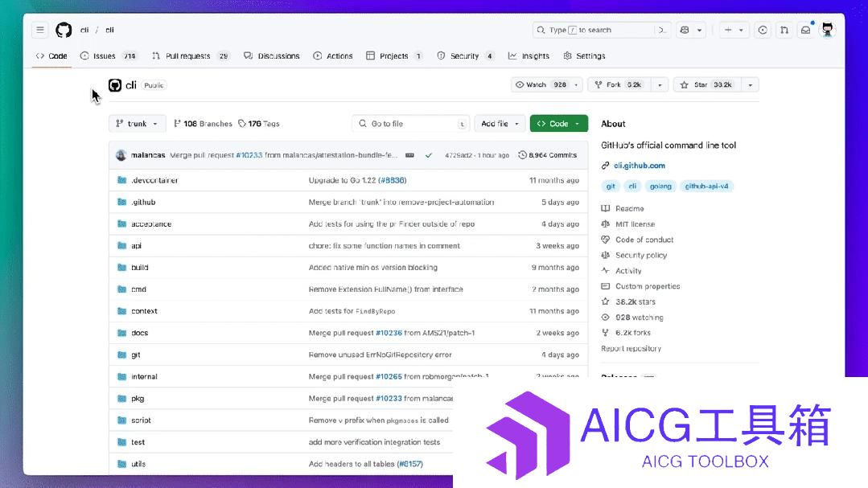
Task: Star the cli repository
Action: click(707, 84)
